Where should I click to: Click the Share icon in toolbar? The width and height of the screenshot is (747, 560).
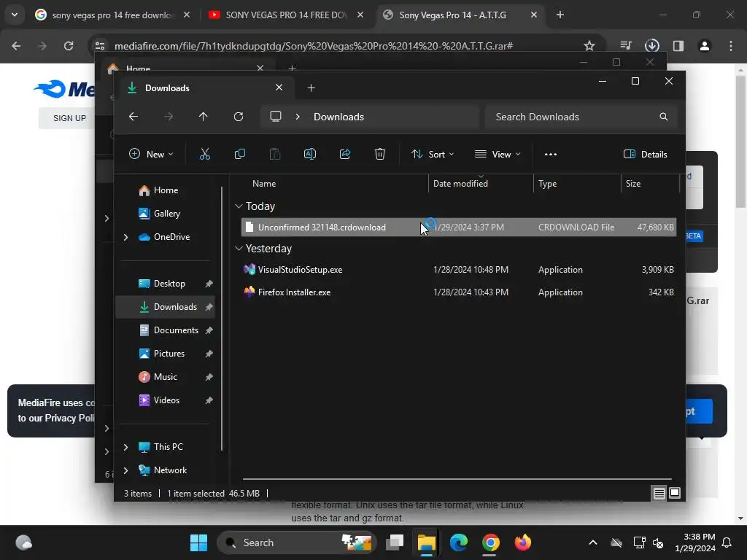pos(345,154)
